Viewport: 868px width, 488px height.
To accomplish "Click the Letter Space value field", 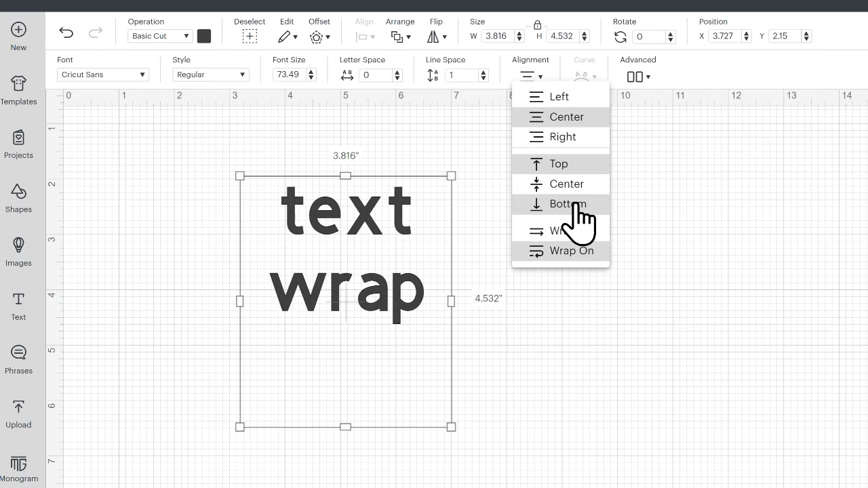I will (x=376, y=75).
